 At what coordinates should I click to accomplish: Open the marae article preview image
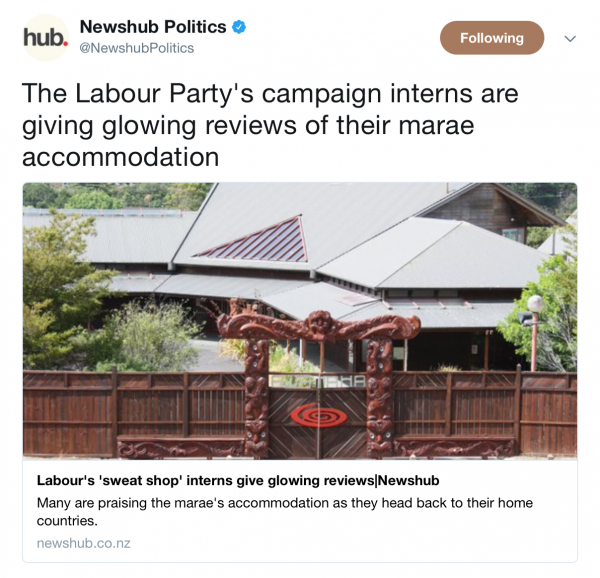300,321
